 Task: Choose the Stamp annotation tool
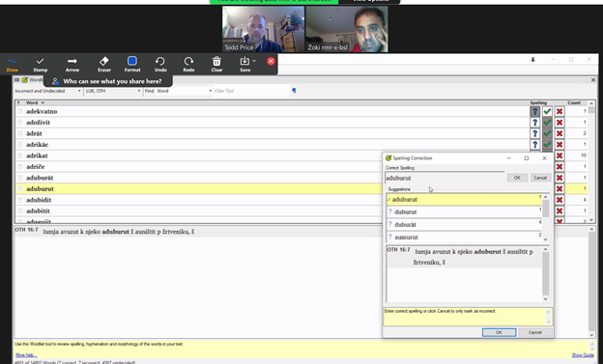pos(40,64)
